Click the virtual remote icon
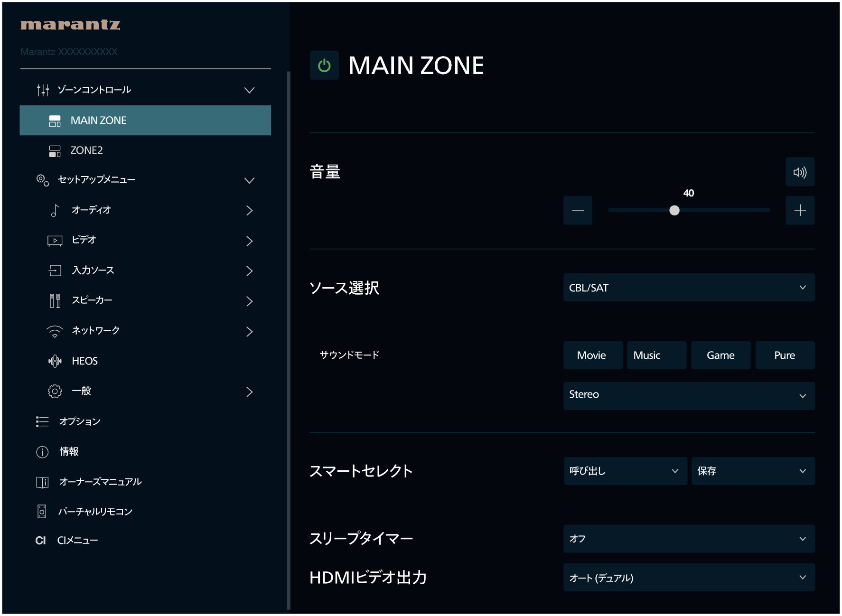 pos(42,511)
